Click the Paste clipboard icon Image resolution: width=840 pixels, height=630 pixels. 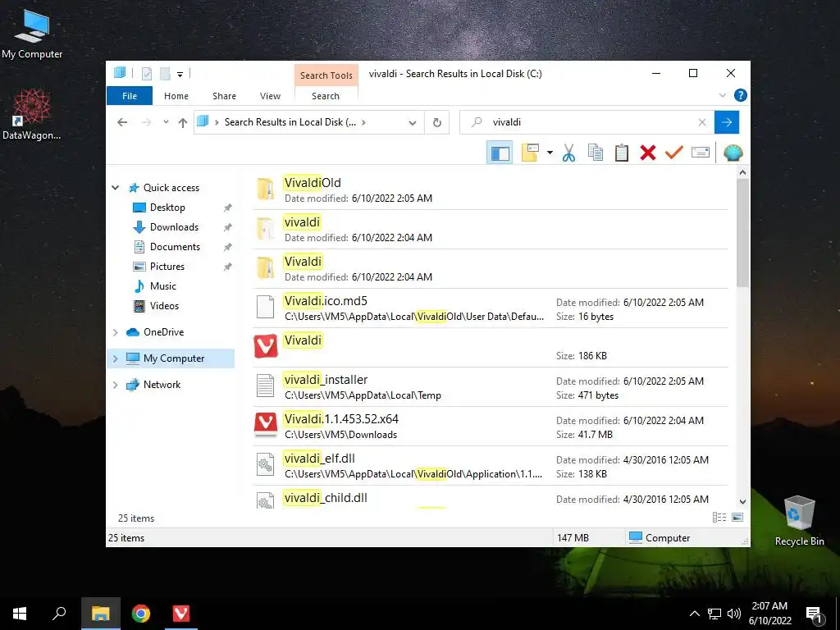tap(622, 153)
